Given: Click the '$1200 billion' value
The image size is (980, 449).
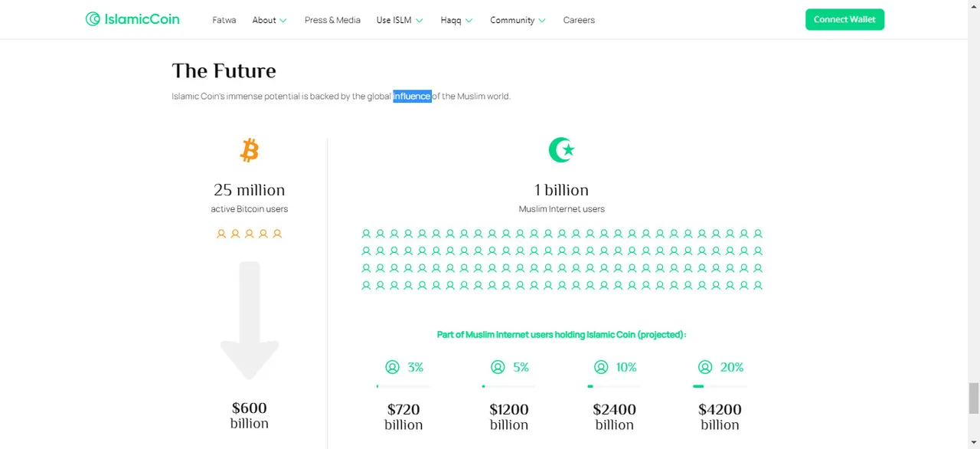Looking at the screenshot, I should point(509,417).
